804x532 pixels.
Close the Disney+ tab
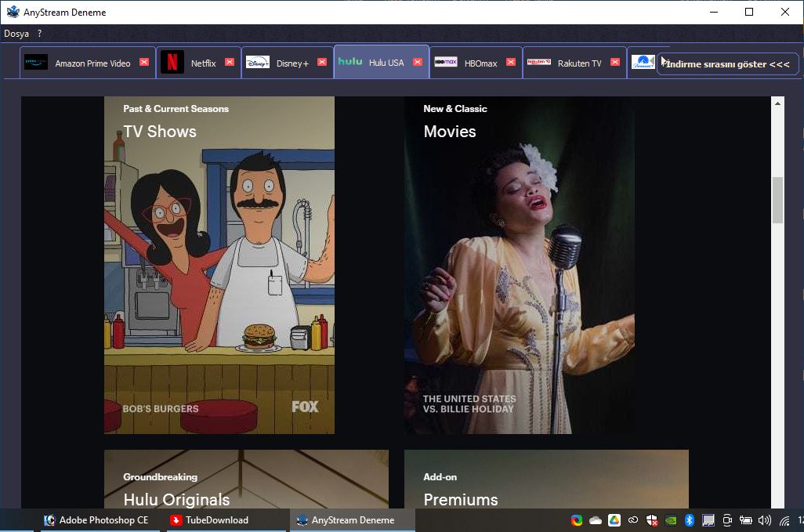[322, 62]
